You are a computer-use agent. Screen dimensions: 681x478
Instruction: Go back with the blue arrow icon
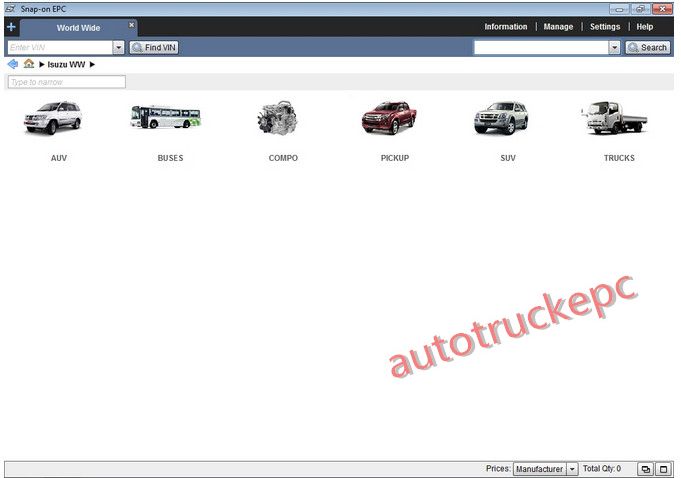[13, 64]
